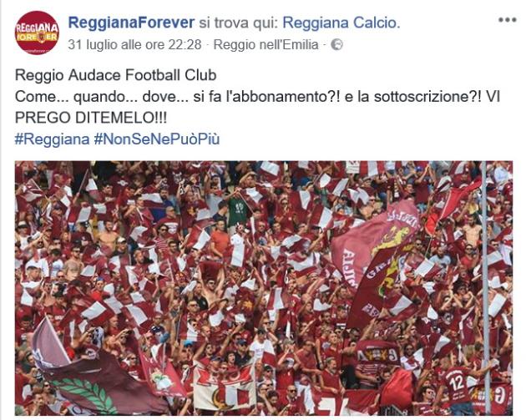Open the #Reggiana hashtag
The image size is (526, 420).
click(x=53, y=139)
